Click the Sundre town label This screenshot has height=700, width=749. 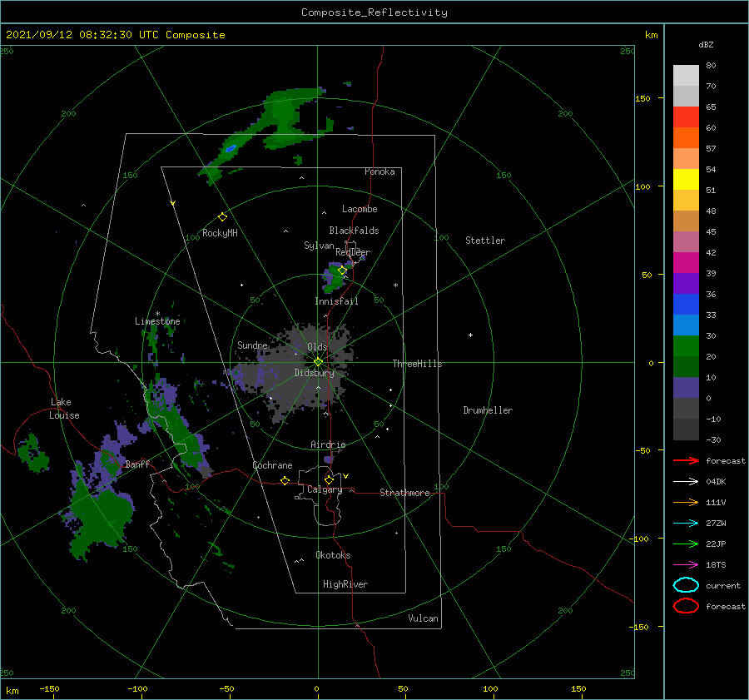click(252, 345)
